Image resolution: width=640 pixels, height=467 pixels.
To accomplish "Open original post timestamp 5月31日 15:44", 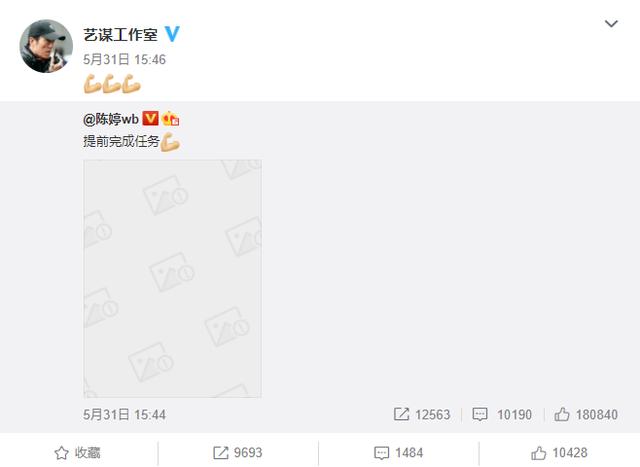I will pos(124,415).
